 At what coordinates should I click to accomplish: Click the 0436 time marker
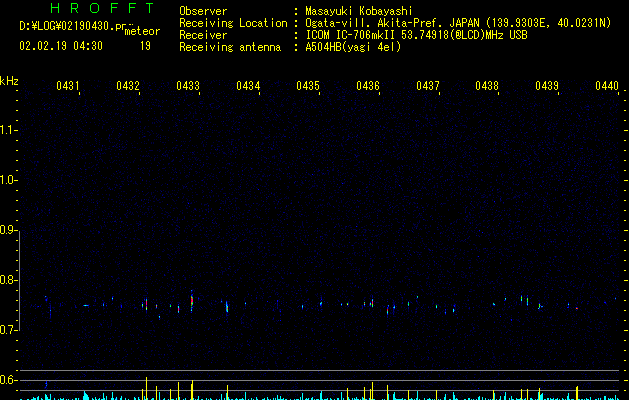[x=368, y=86]
